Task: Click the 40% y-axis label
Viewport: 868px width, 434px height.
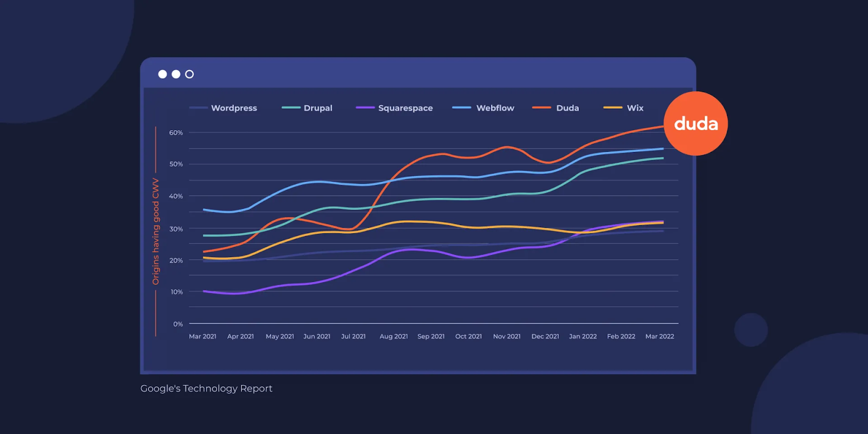Action: pos(176,196)
